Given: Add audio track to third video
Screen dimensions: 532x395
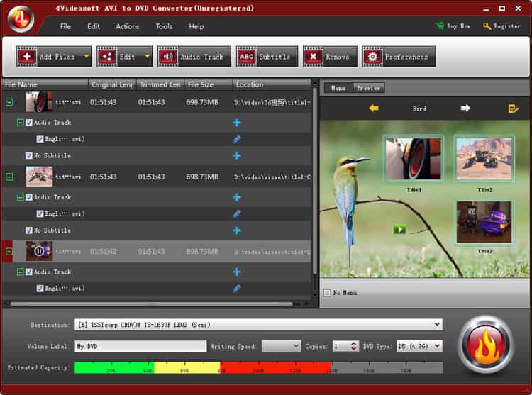Looking at the screenshot, I should (x=237, y=272).
